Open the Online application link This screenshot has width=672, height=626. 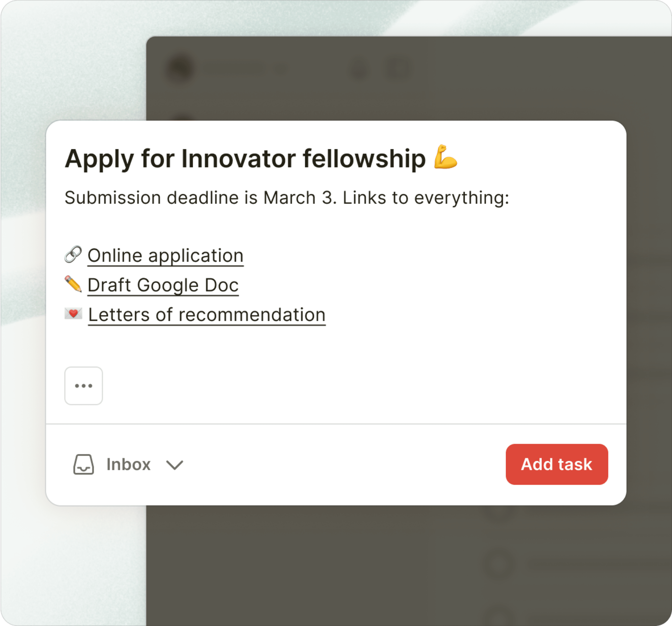pyautogui.click(x=165, y=256)
